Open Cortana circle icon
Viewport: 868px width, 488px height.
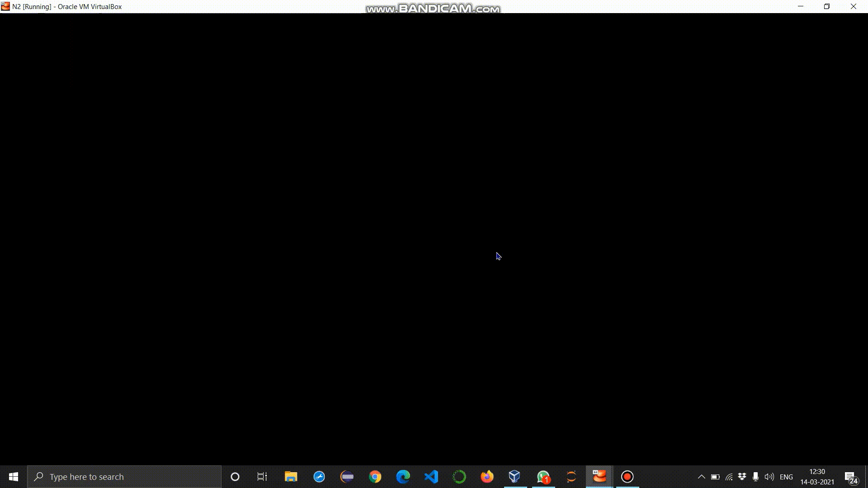coord(235,477)
